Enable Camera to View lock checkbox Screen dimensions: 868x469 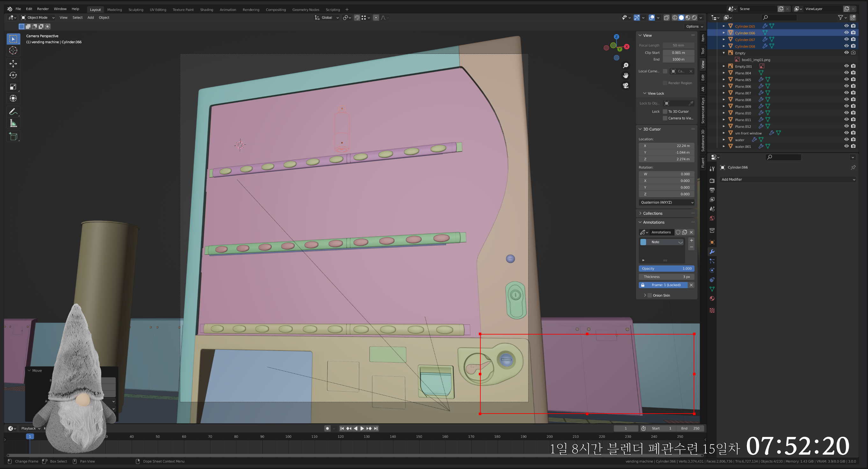point(665,118)
